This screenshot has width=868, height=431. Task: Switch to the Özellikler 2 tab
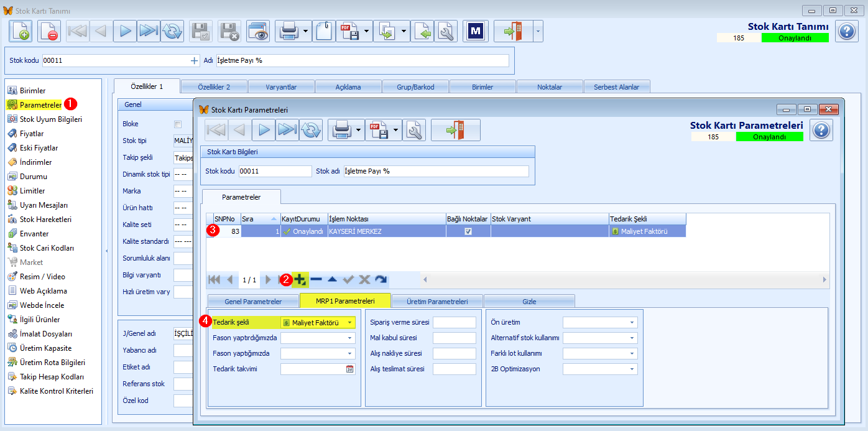pyautogui.click(x=214, y=87)
